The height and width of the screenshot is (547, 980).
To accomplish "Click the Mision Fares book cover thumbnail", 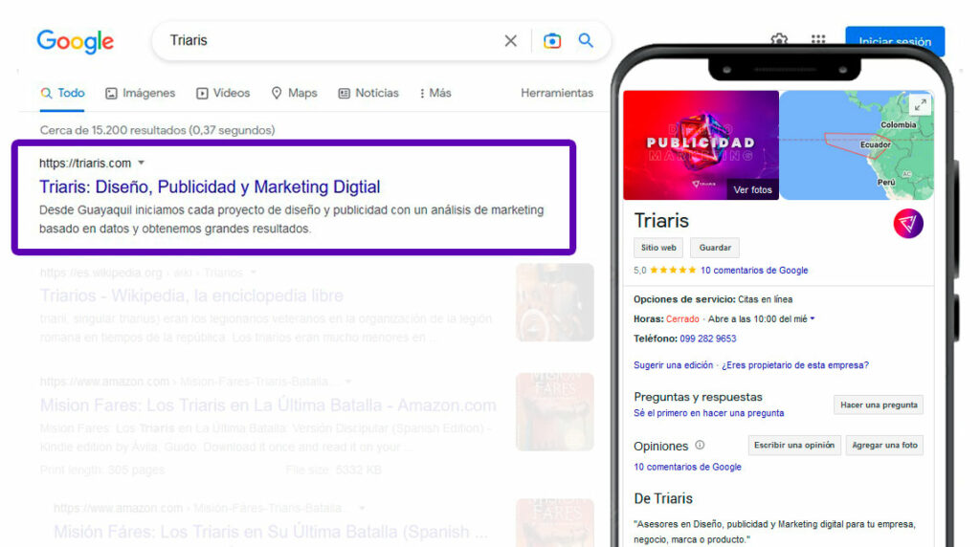I will [554, 411].
